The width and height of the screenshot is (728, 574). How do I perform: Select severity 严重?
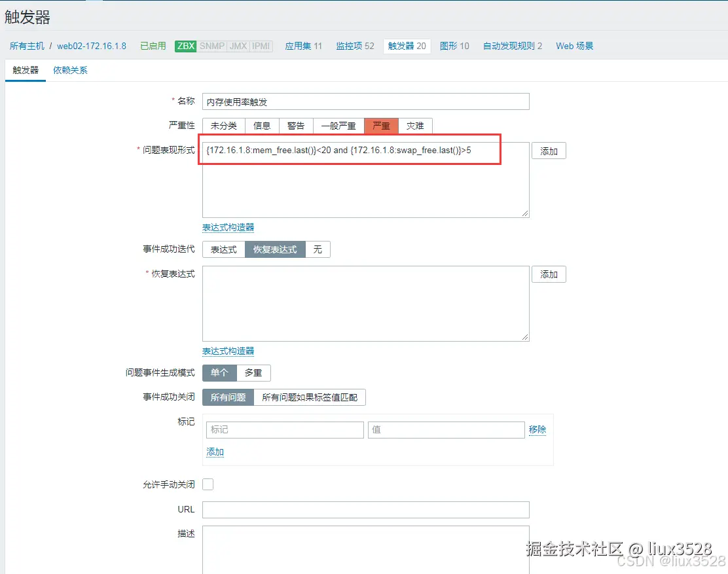(x=381, y=126)
